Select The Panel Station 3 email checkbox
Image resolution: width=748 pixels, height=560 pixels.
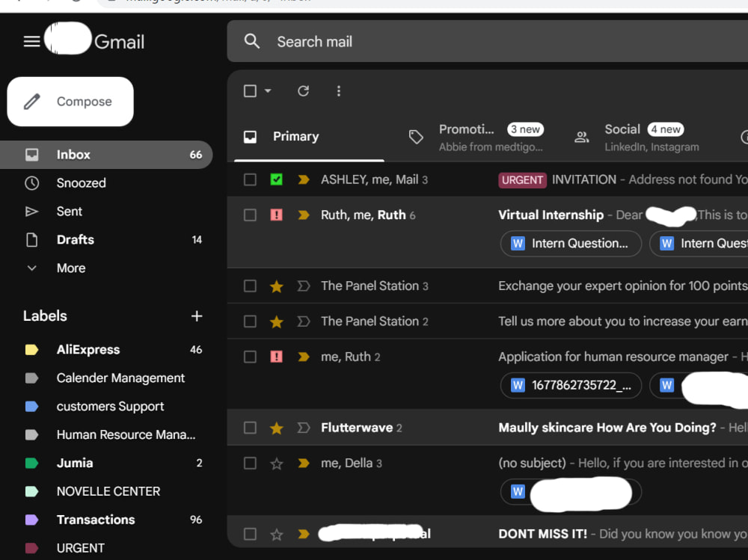pyautogui.click(x=250, y=286)
